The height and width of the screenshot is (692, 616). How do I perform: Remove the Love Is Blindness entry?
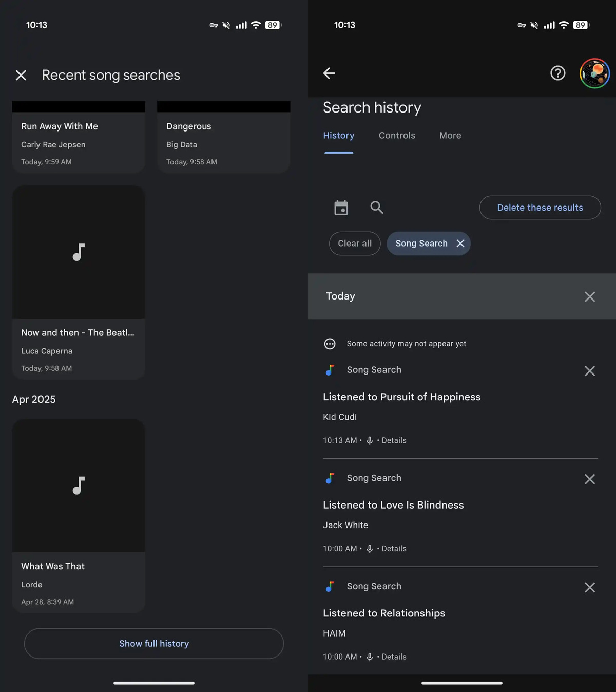tap(590, 479)
